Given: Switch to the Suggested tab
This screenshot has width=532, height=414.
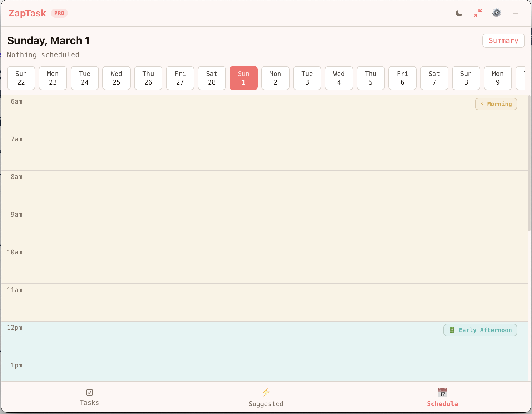Looking at the screenshot, I should click(266, 397).
